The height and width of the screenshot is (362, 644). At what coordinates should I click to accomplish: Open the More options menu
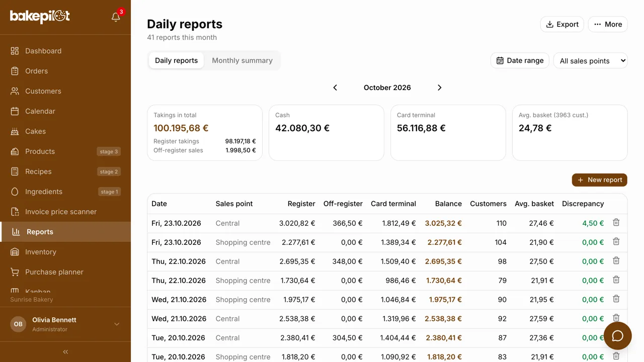(x=608, y=24)
